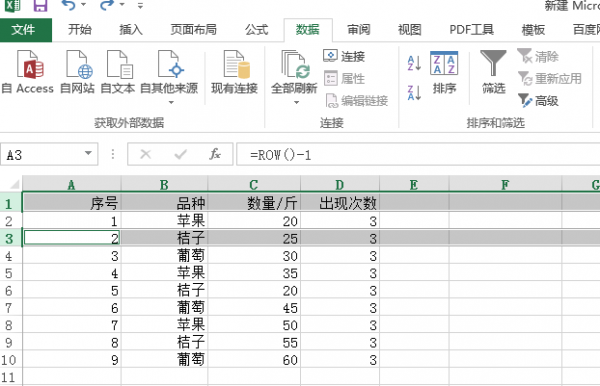Select row 10 header

(11, 360)
